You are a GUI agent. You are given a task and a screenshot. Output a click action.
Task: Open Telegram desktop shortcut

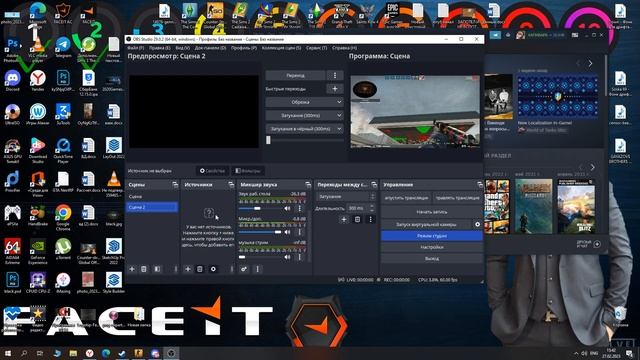pos(63,47)
